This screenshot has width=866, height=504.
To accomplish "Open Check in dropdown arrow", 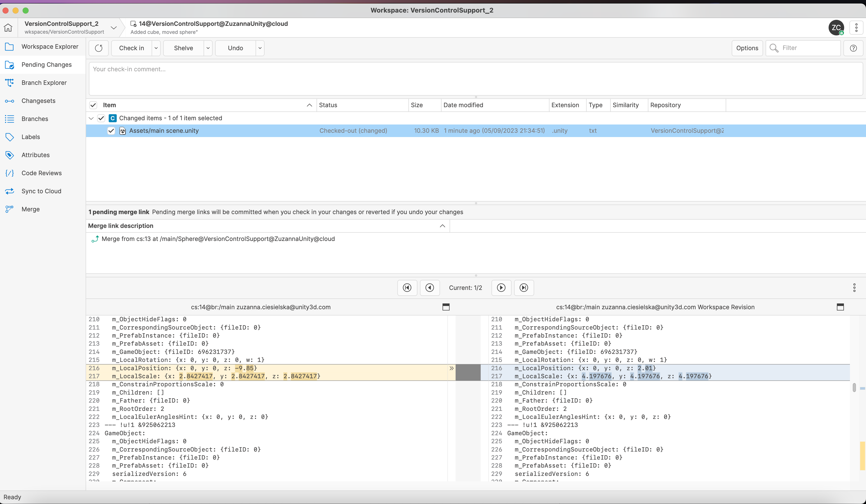I will (156, 48).
